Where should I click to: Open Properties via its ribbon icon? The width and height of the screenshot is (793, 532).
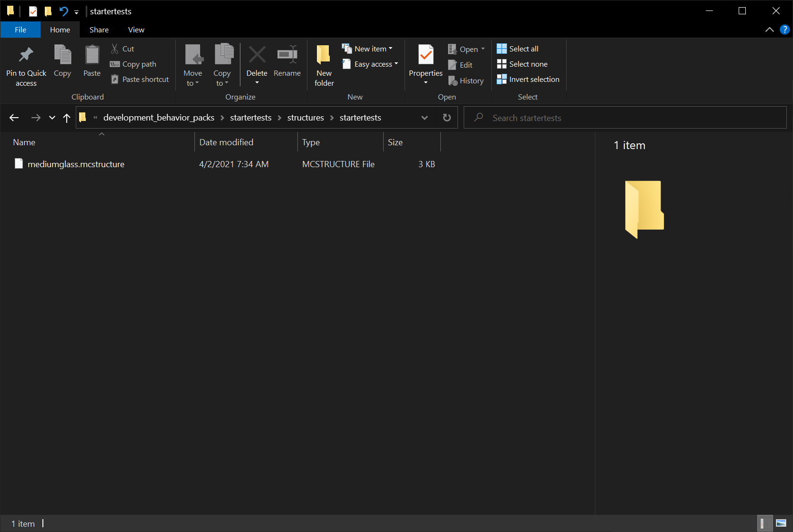tap(425, 60)
